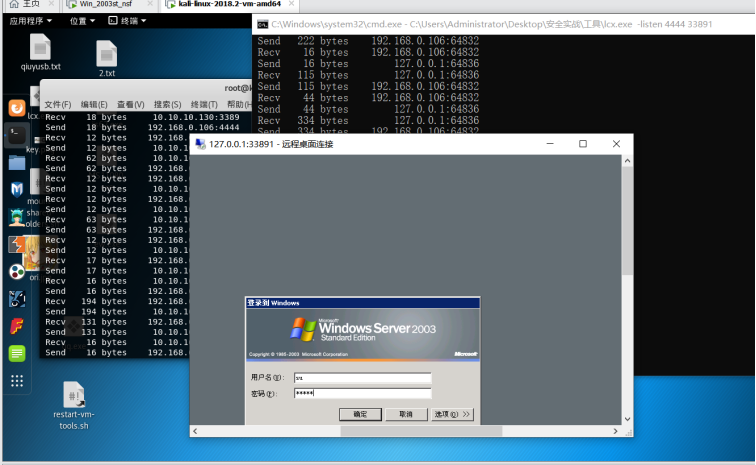
Task: Close the Win_2003st_nsf VM tab
Action: click(x=150, y=4)
